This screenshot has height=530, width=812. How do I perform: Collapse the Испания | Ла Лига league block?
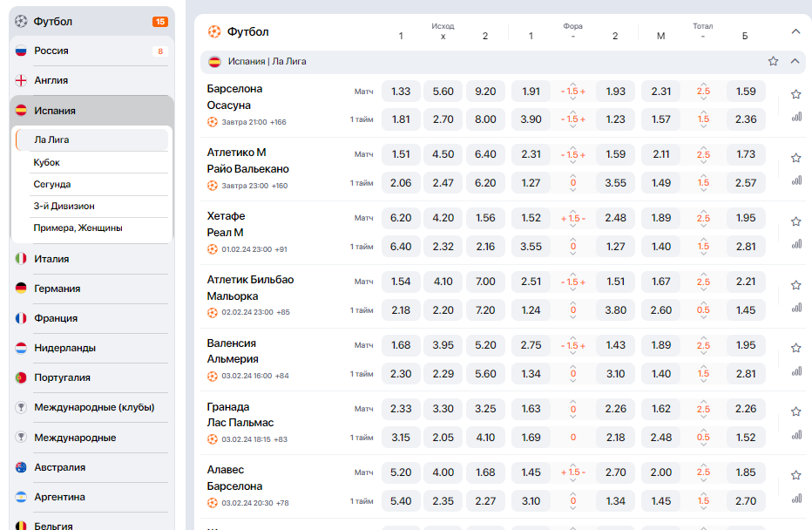[x=795, y=61]
